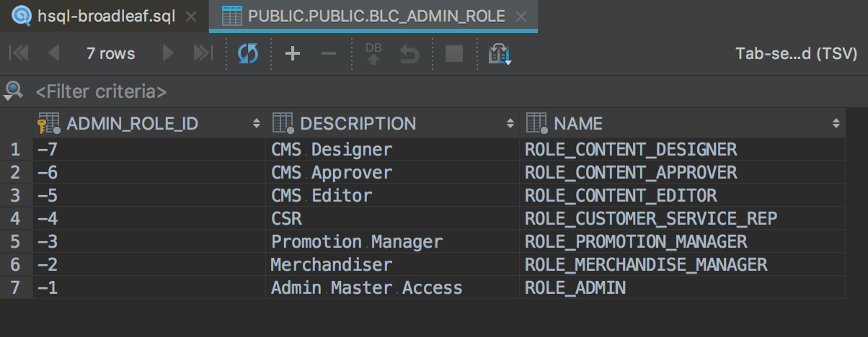Viewport: 868px width, 337px height.
Task: Select row number 6 header
Action: (16, 265)
